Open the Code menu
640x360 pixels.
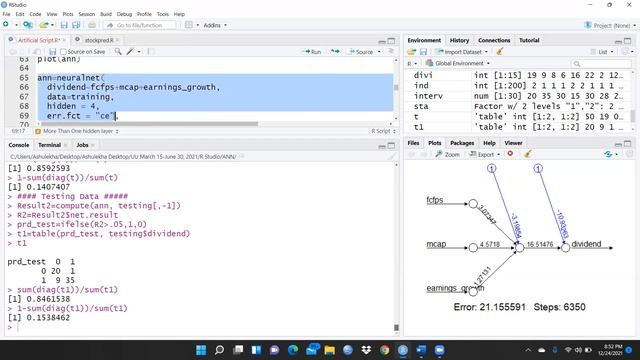point(35,14)
